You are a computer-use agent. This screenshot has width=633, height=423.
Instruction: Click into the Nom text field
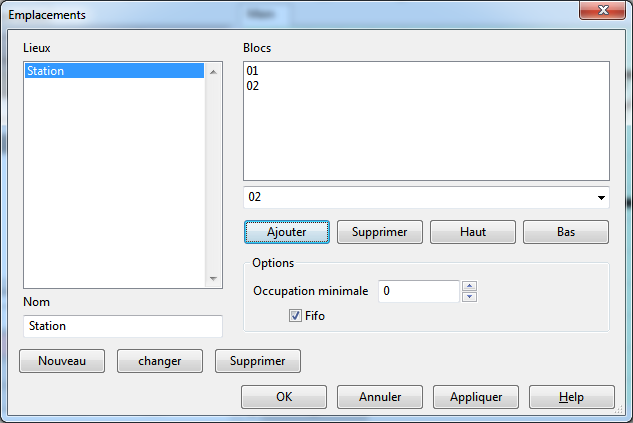click(122, 326)
